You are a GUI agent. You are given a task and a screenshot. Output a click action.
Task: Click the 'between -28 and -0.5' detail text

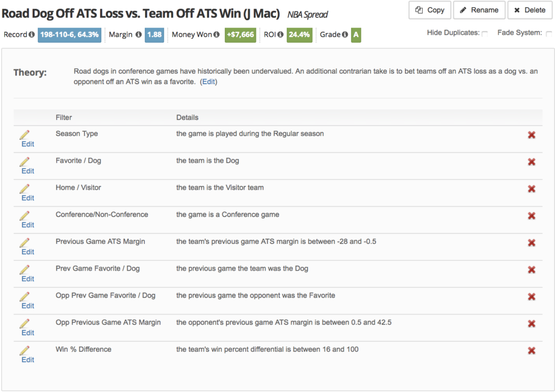click(276, 241)
